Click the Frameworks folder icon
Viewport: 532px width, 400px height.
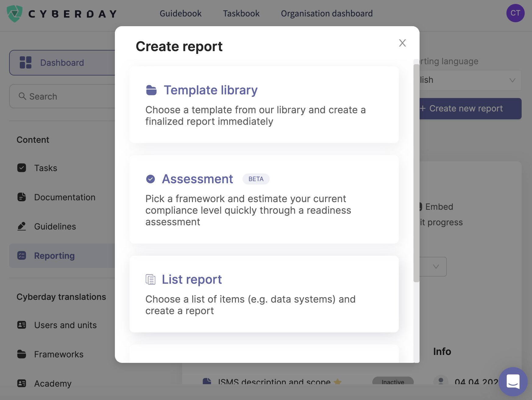pos(21,354)
